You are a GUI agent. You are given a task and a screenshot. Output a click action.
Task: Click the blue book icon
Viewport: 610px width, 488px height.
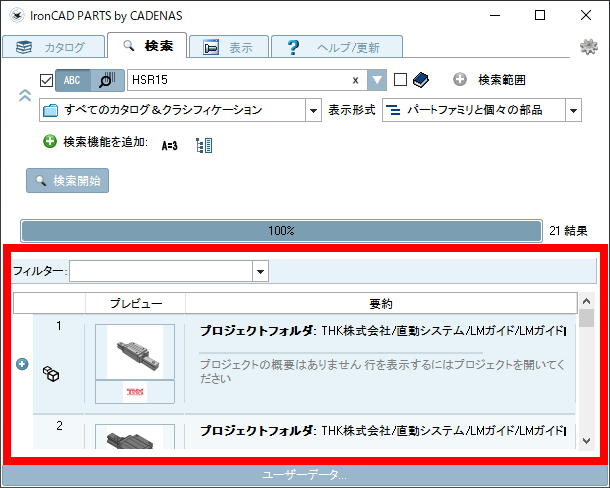(x=421, y=80)
